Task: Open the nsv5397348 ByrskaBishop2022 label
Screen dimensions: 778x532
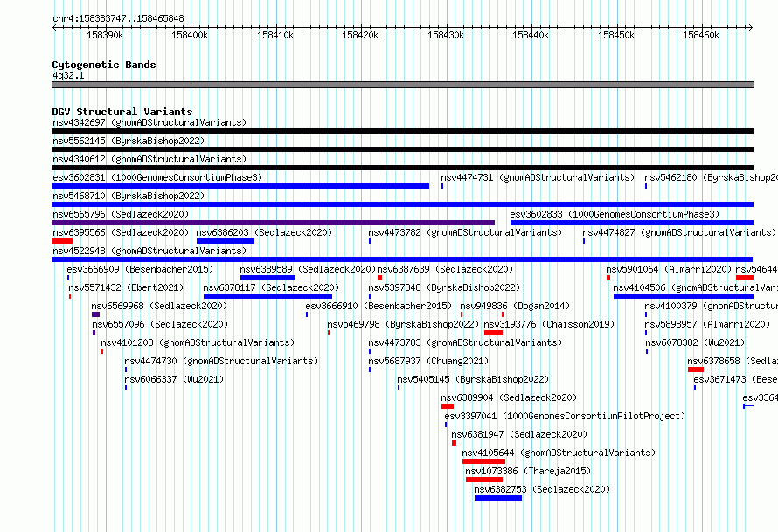Action: pyautogui.click(x=444, y=287)
